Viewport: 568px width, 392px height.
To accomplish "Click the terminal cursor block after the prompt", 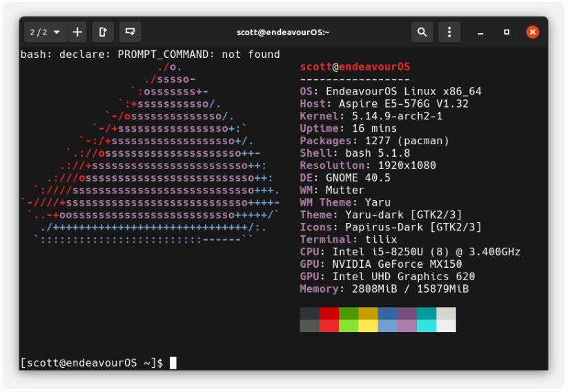I will 173,362.
